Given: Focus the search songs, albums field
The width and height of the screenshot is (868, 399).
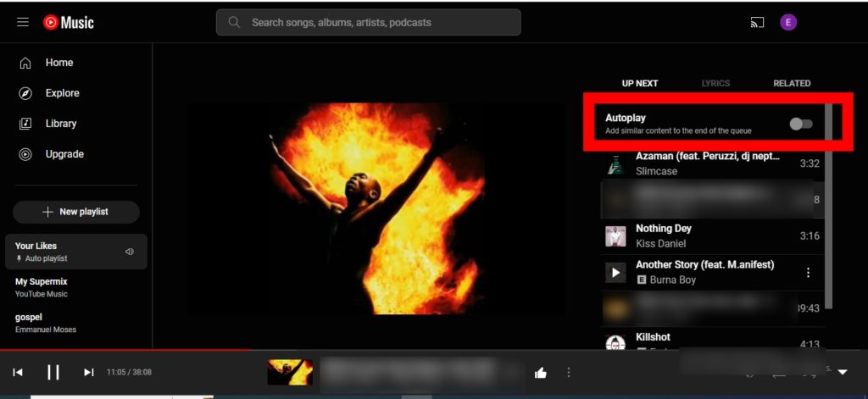Looking at the screenshot, I should coord(368,22).
